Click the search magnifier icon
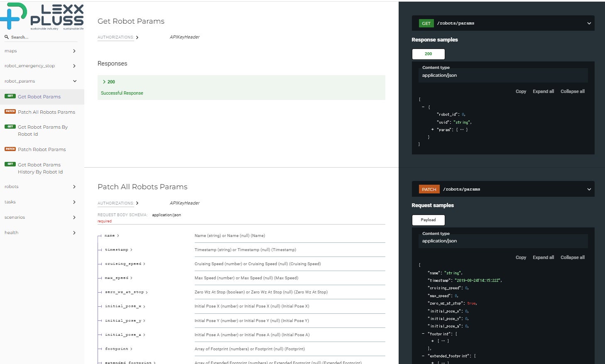The height and width of the screenshot is (364, 605). point(7,37)
